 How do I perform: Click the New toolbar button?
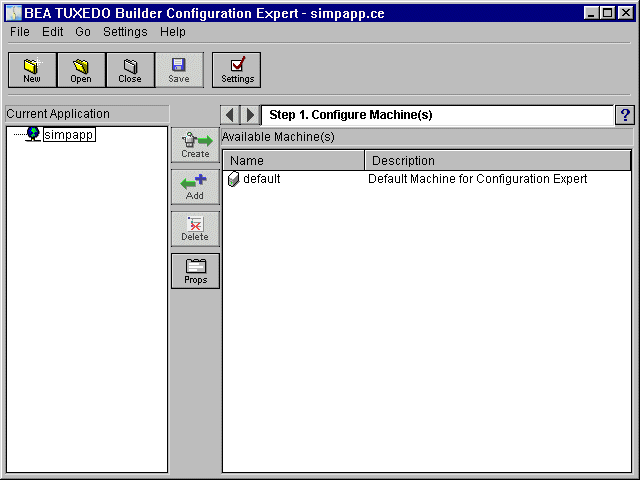(32, 70)
